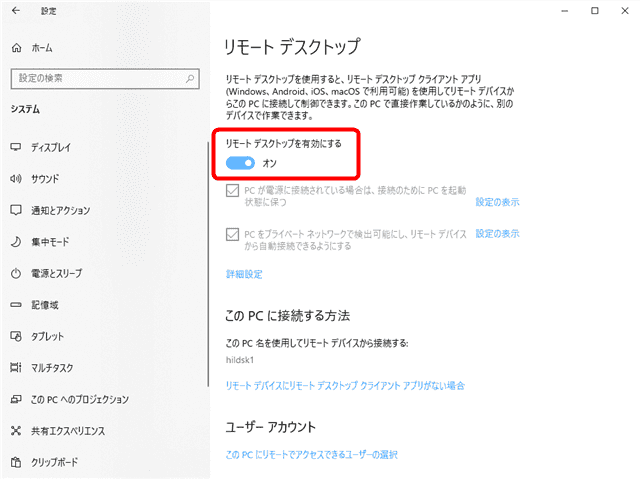Open 電源とスリープ settings

tap(57, 273)
